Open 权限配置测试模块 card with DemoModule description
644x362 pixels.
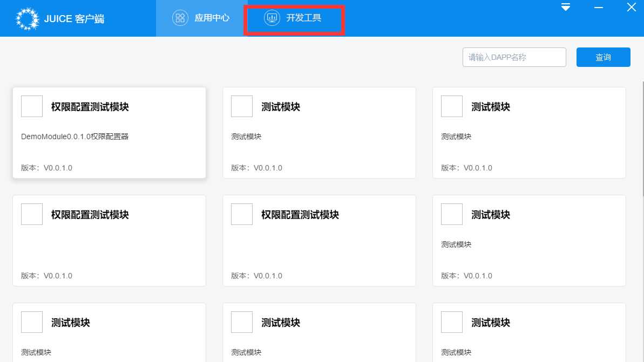pos(109,133)
